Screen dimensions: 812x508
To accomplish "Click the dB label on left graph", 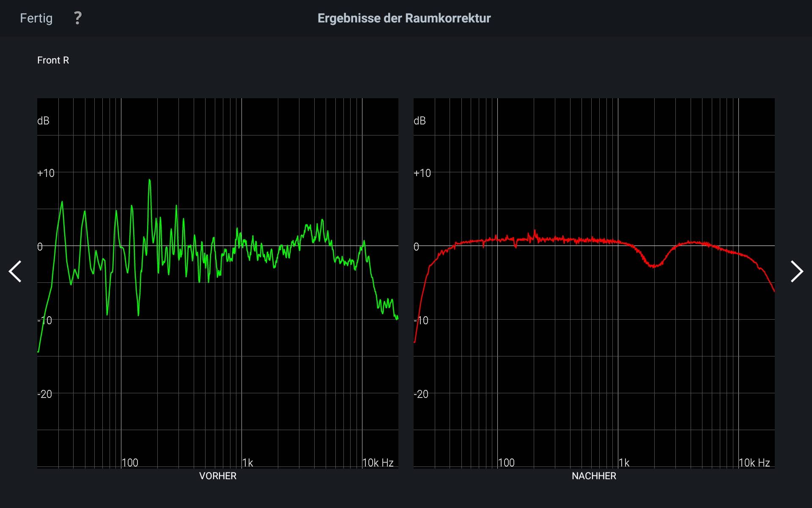I will (43, 121).
